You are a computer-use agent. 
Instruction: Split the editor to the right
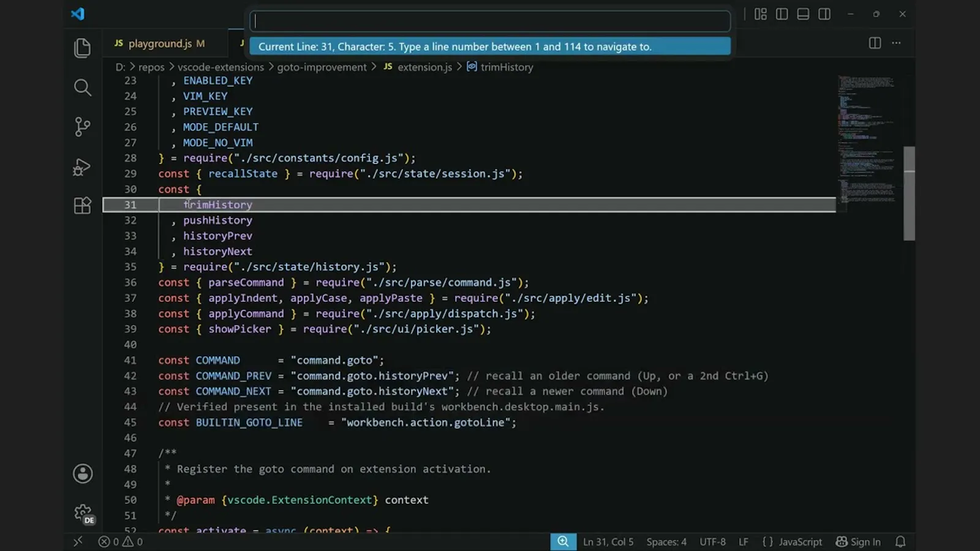(875, 43)
